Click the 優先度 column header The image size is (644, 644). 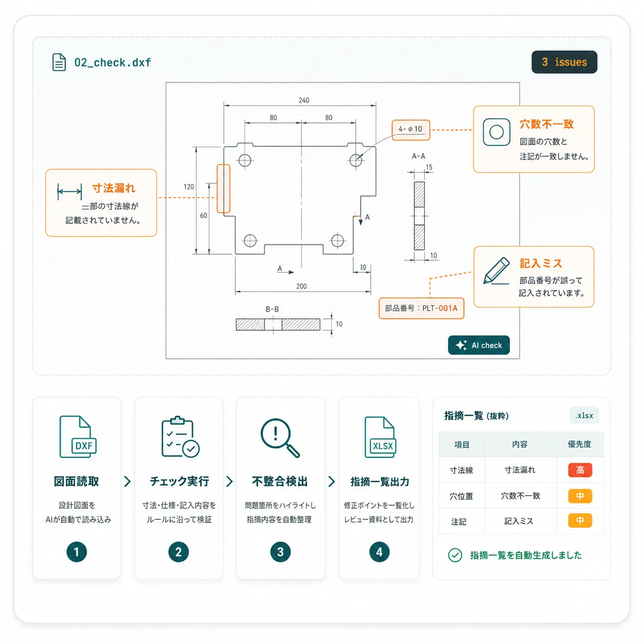[x=579, y=444]
